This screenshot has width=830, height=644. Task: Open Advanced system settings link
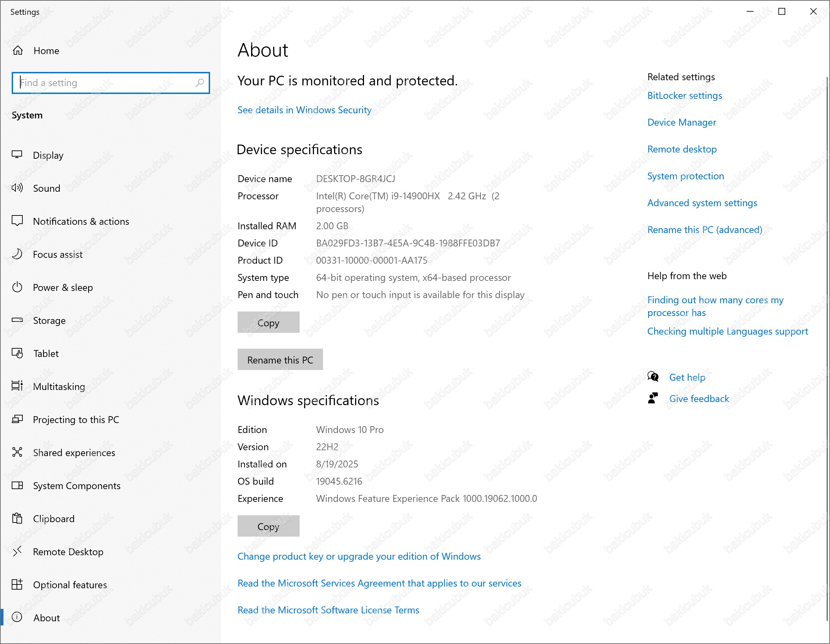pos(702,203)
